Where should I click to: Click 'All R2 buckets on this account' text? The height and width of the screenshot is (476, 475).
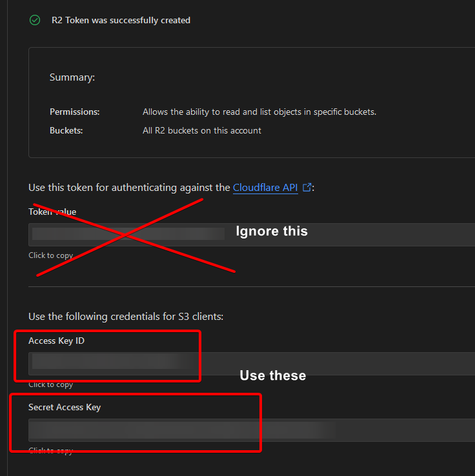202,130
